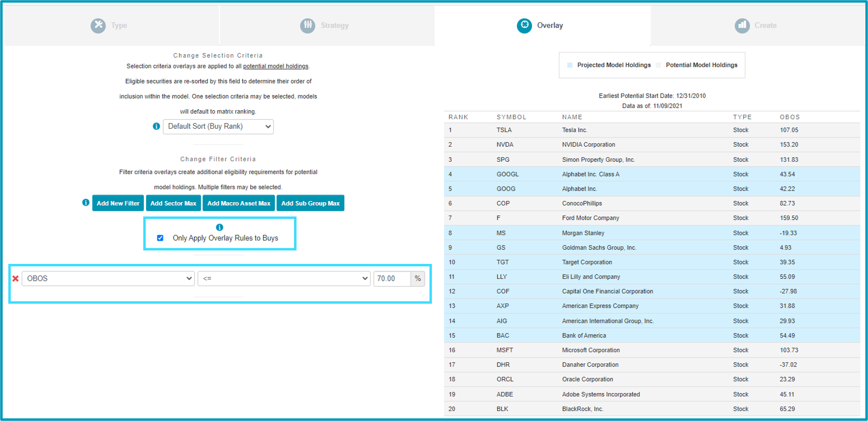Click the Add Macro Asset Max button
Screen dimensions: 868x421
point(239,203)
